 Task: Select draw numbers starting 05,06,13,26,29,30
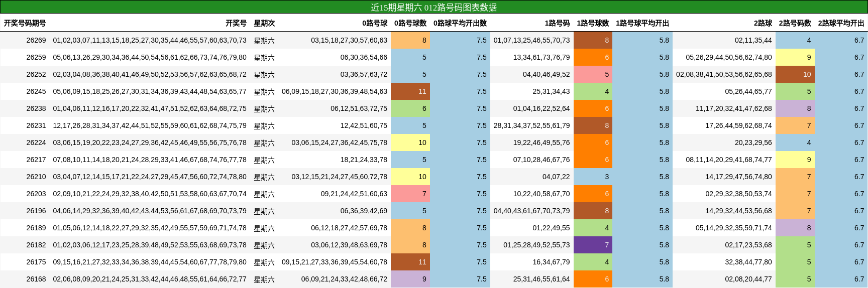[x=150, y=57]
